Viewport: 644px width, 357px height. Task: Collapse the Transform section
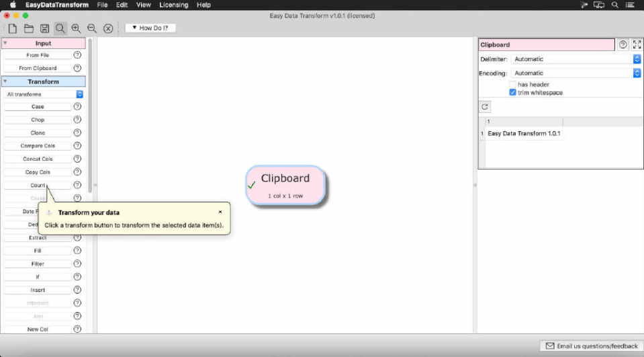point(5,81)
